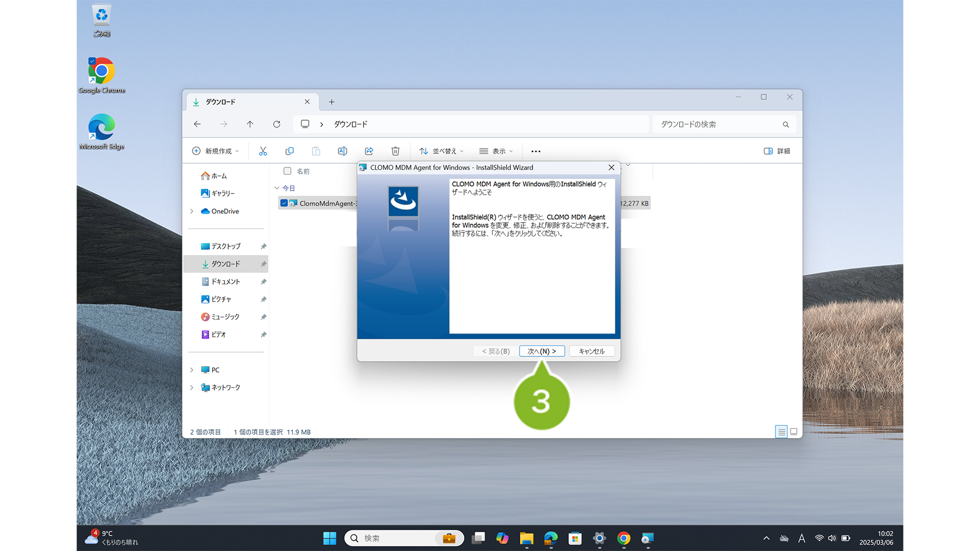Open Google Chrome desktop shortcut

coord(101,75)
